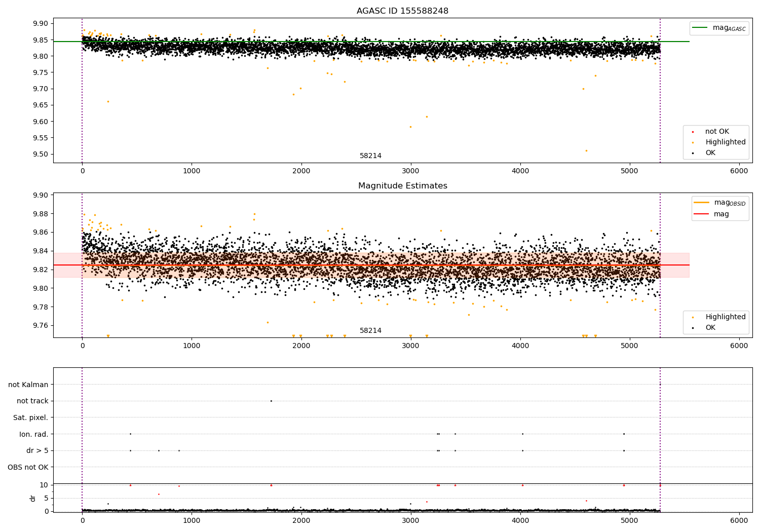The height and width of the screenshot is (532, 760).
Task: Click the 58214 label in the middle plot
Action: tap(370, 331)
